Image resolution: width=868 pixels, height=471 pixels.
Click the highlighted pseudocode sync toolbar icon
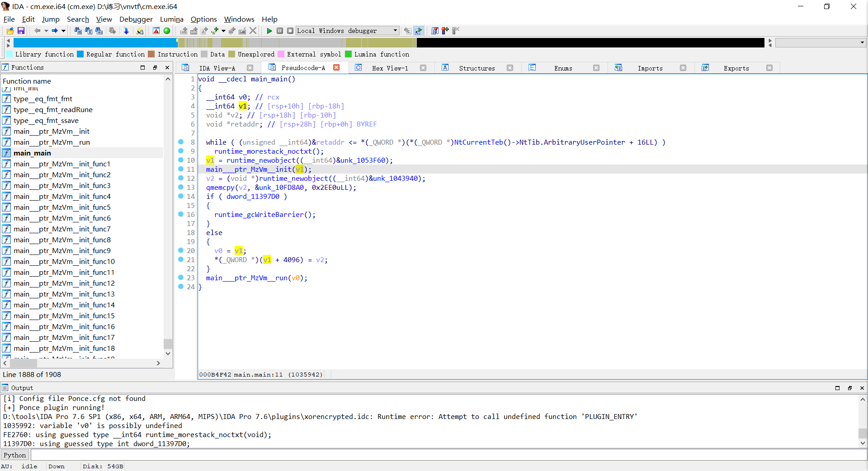pos(418,31)
